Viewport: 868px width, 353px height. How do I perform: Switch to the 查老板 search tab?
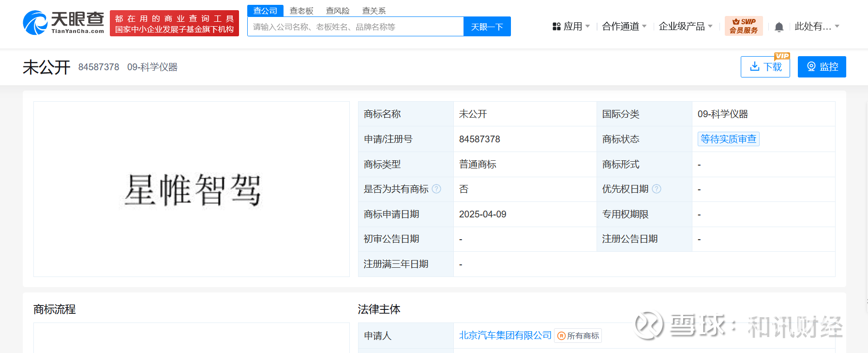coord(301,11)
